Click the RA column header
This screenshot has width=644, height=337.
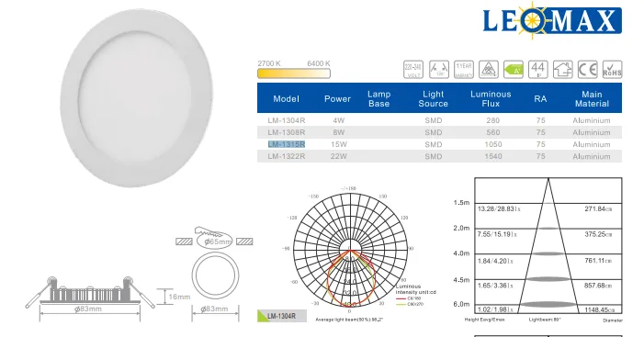[540, 99]
